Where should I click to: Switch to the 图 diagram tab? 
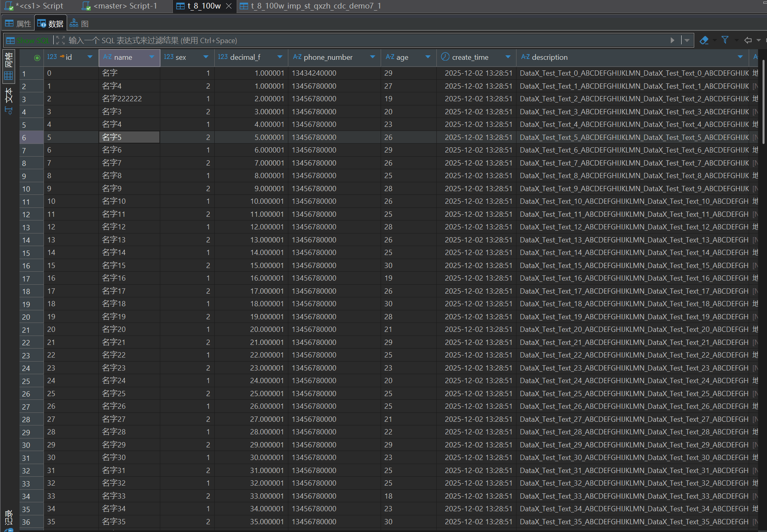[x=79, y=24]
